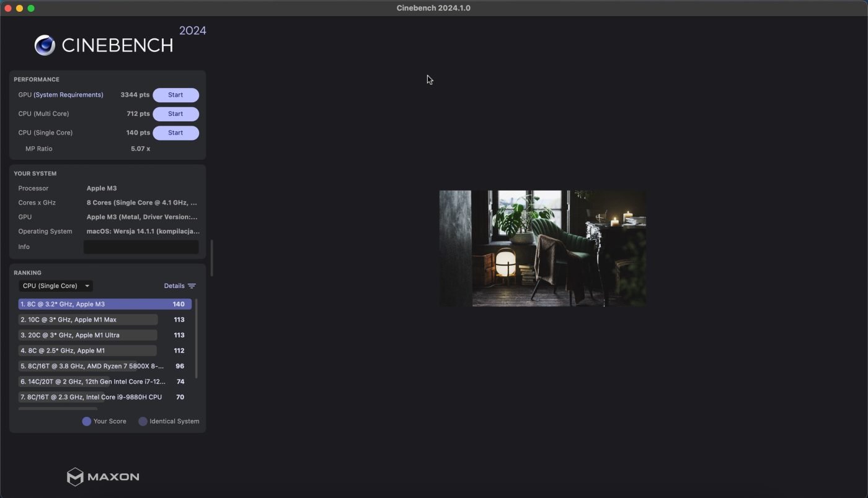Click the Your Score legend dot
This screenshot has height=498, width=868.
pos(87,421)
